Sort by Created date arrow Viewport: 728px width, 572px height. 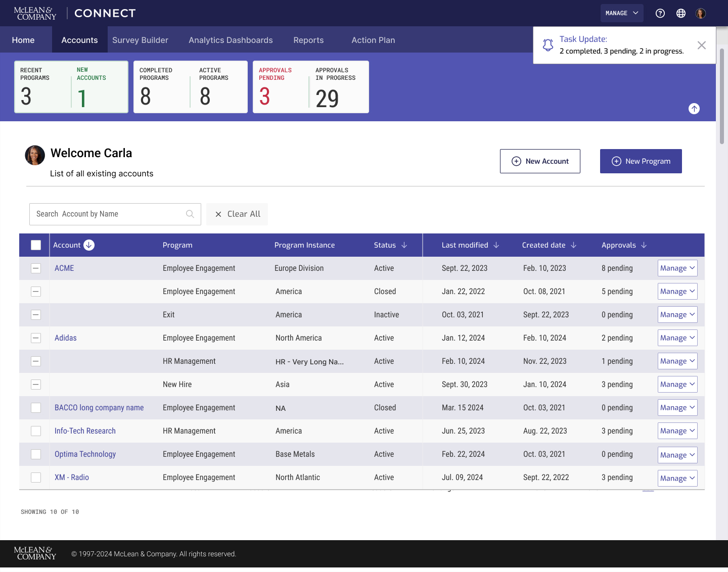click(x=573, y=245)
